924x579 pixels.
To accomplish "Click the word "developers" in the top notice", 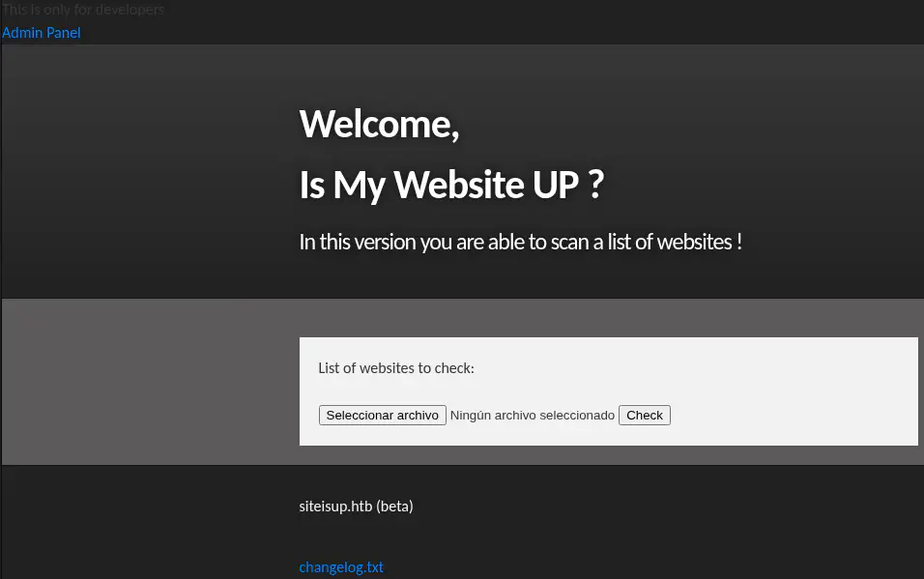I will pos(130,10).
